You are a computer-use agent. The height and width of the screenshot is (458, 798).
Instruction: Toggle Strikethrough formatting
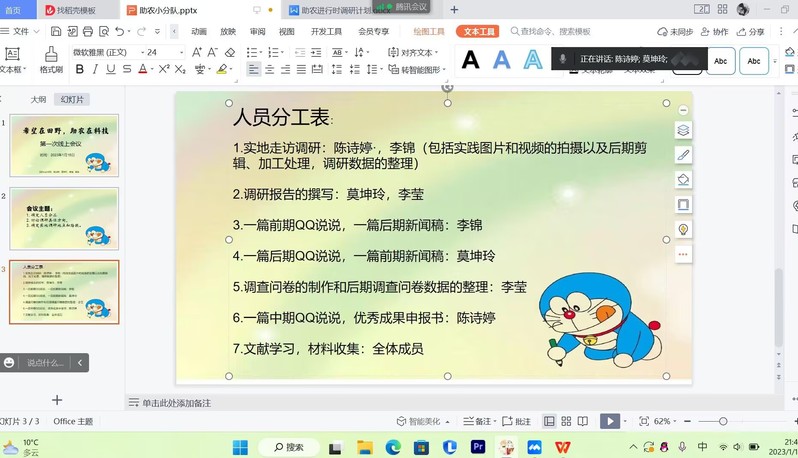[x=127, y=69]
